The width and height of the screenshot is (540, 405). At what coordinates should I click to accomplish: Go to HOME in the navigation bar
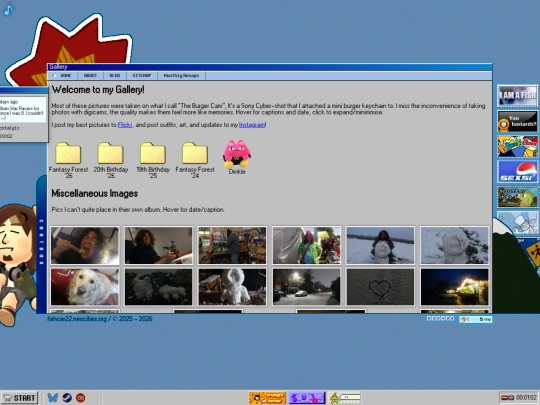(x=65, y=75)
